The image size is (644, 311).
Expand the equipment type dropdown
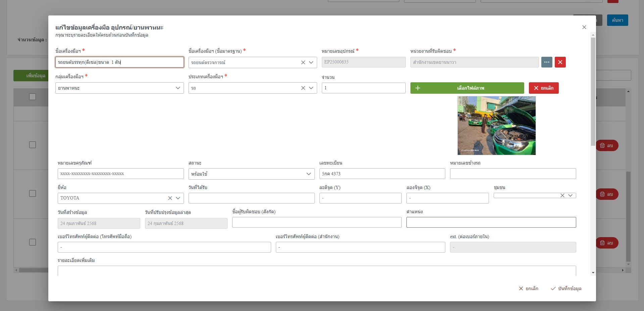coord(311,88)
